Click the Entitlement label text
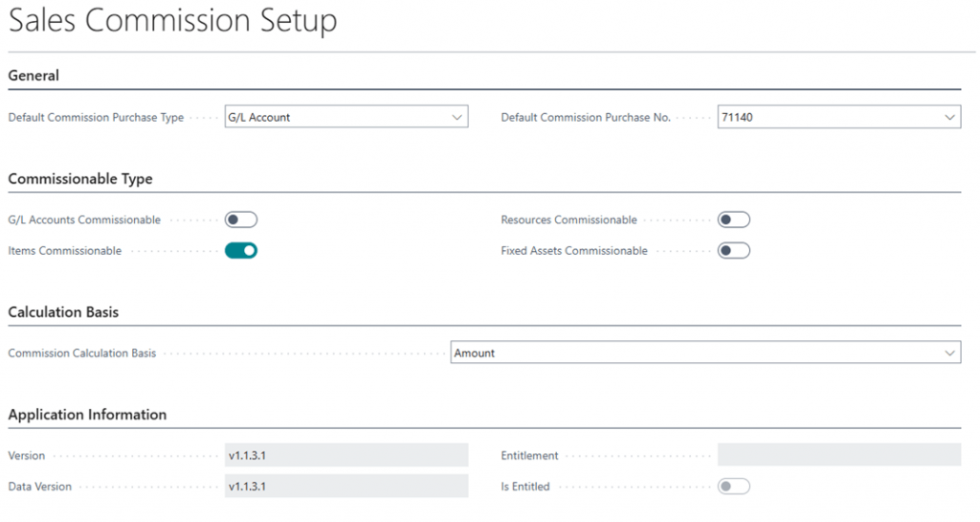The height and width of the screenshot is (522, 980). click(529, 456)
